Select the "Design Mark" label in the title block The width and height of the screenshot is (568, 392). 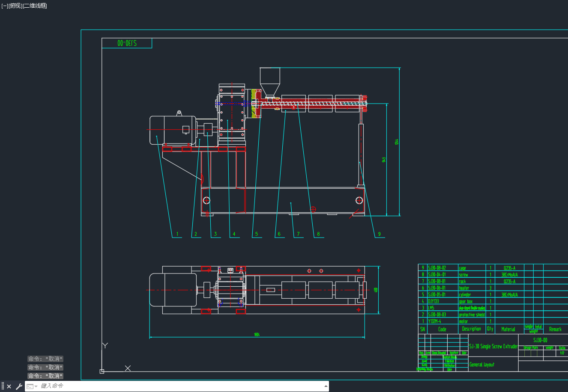tap(531, 348)
